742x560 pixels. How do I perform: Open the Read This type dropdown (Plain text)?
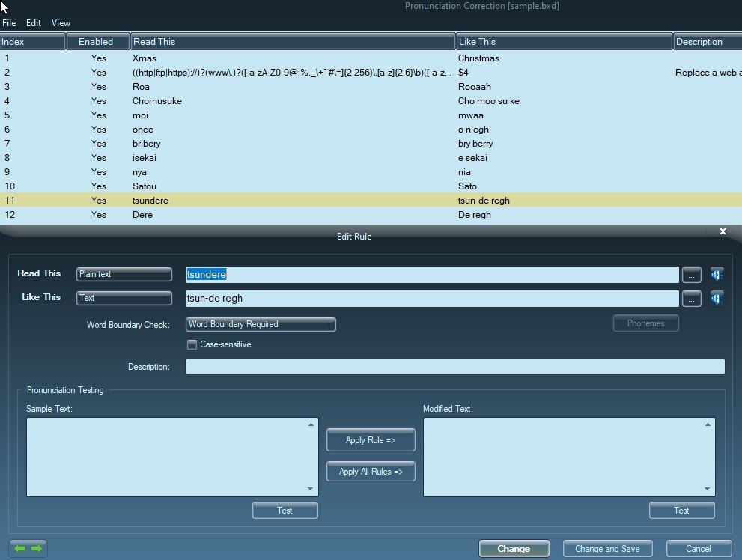pyautogui.click(x=124, y=274)
